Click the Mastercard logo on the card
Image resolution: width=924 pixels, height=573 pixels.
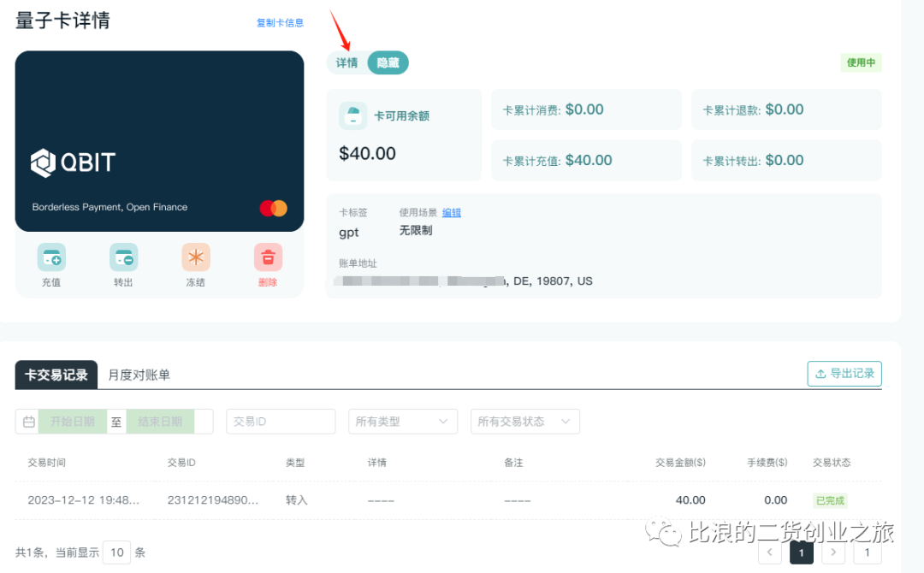(274, 208)
